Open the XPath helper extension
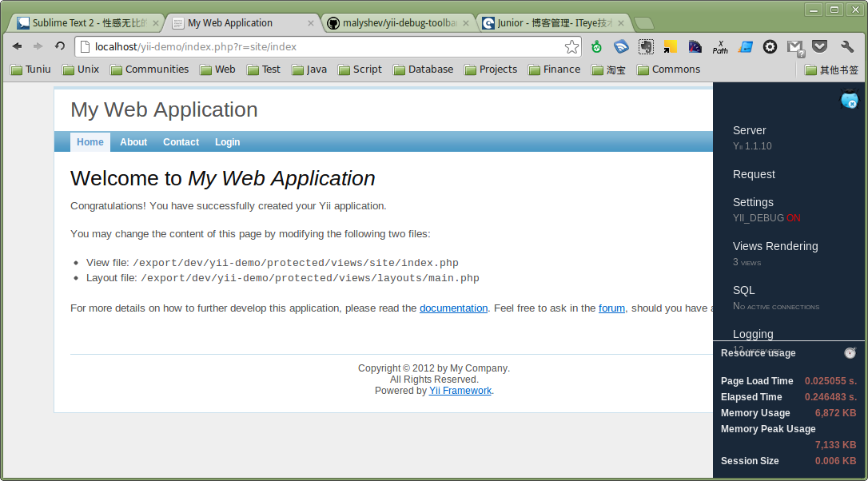The width and height of the screenshot is (868, 481). [720, 47]
